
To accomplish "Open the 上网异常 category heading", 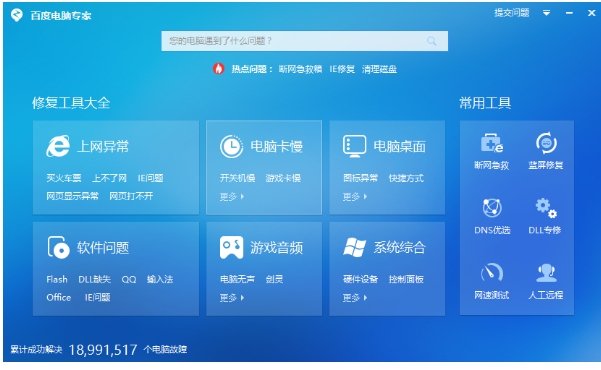I will pos(103,146).
